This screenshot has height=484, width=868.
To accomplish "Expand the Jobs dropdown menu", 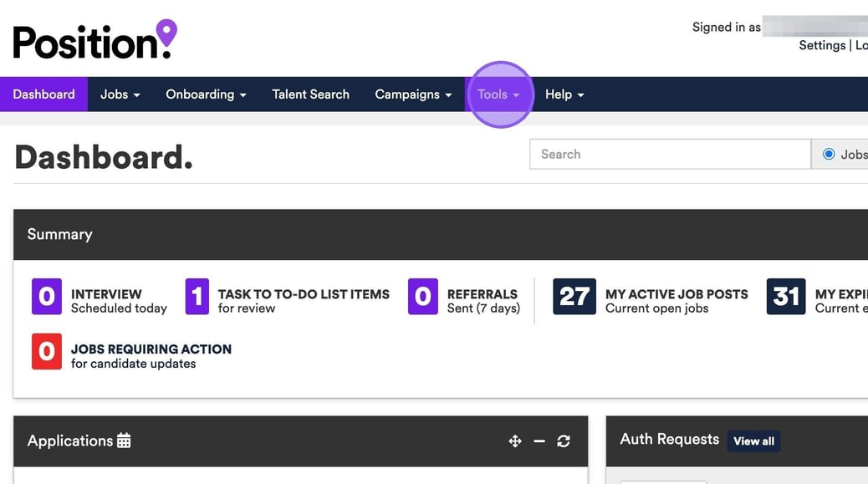I will [120, 94].
